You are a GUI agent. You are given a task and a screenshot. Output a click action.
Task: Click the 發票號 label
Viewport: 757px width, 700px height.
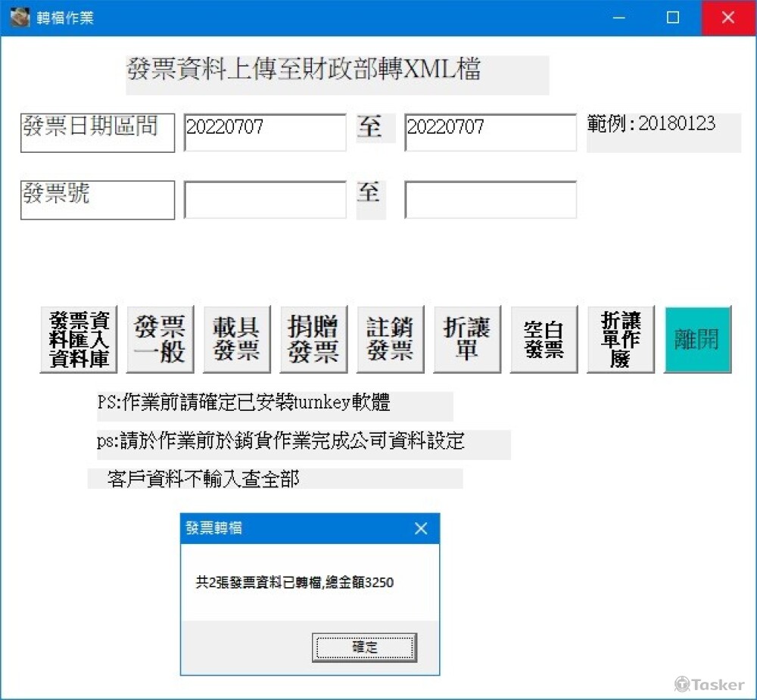point(98,200)
